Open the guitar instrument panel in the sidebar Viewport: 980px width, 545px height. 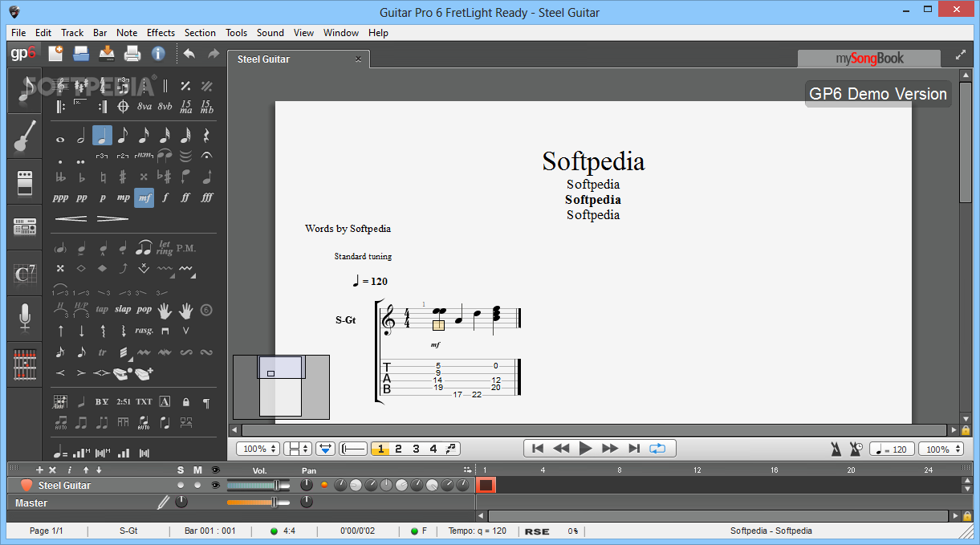pyautogui.click(x=26, y=136)
